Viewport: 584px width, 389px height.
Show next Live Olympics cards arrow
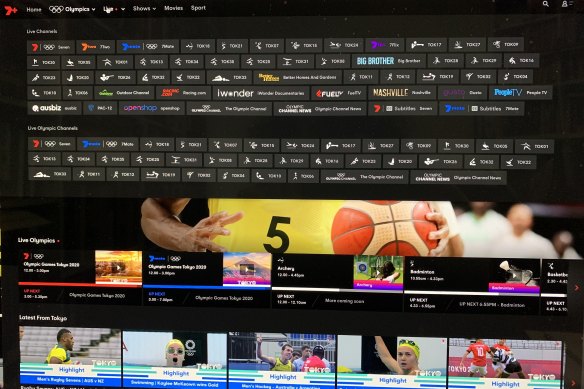(576, 288)
